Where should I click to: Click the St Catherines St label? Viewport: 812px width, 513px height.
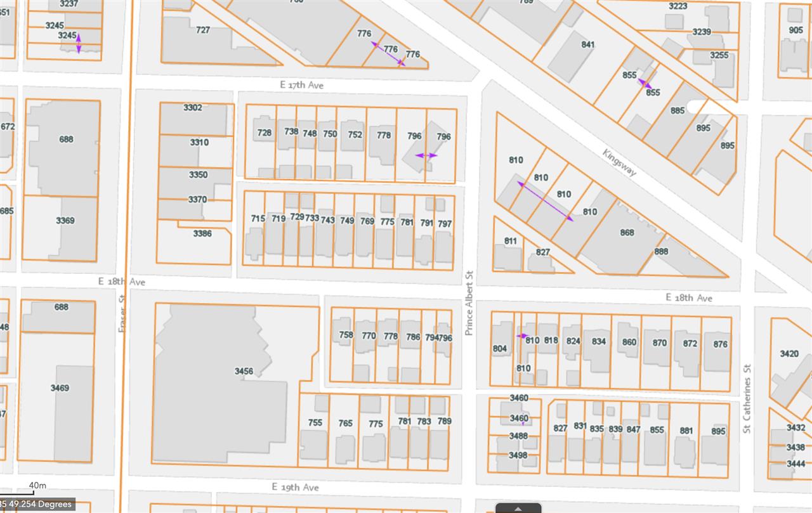point(747,398)
